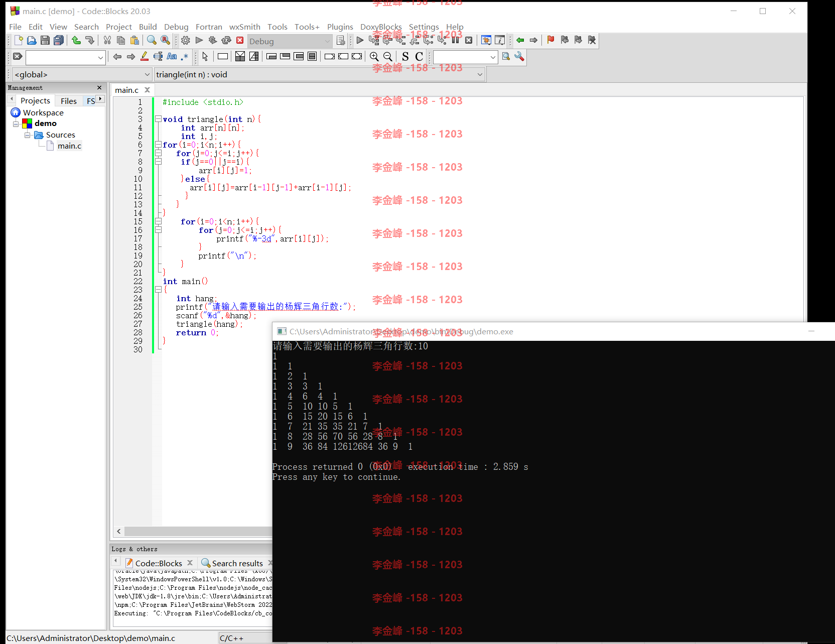Click the Redo toolbar arrow

[90, 40]
